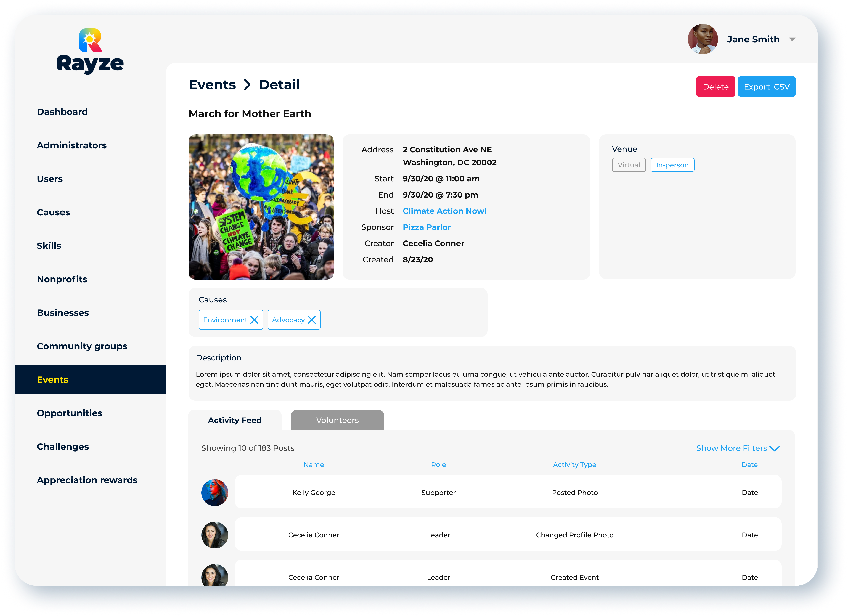Click the Created Event activity cell
848x616 pixels.
[x=574, y=577]
